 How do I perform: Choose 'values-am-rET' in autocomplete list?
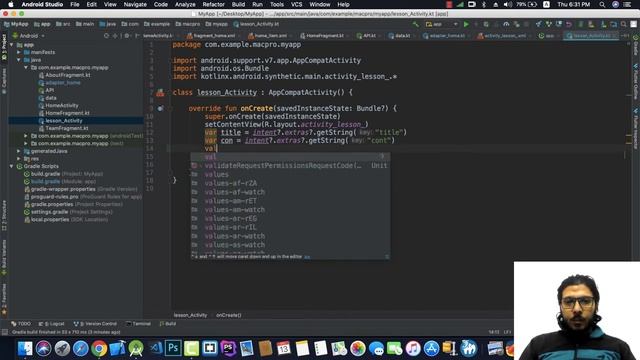[290, 201]
